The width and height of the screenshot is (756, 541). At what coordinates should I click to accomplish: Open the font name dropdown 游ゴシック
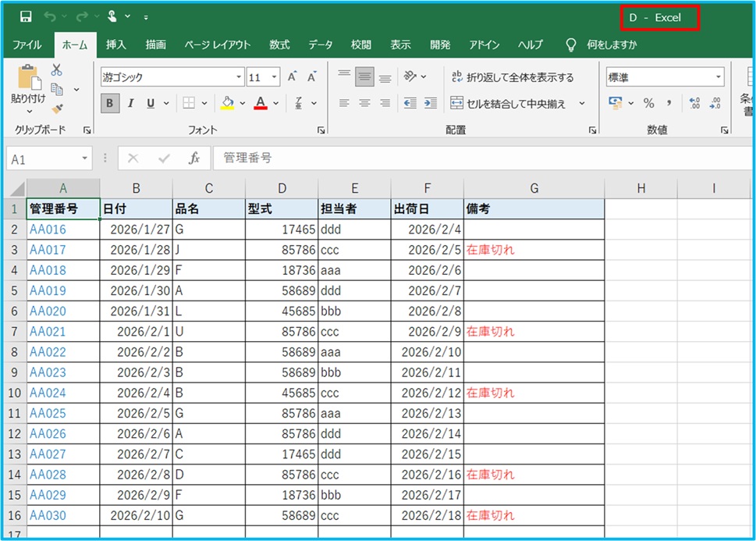(x=239, y=77)
